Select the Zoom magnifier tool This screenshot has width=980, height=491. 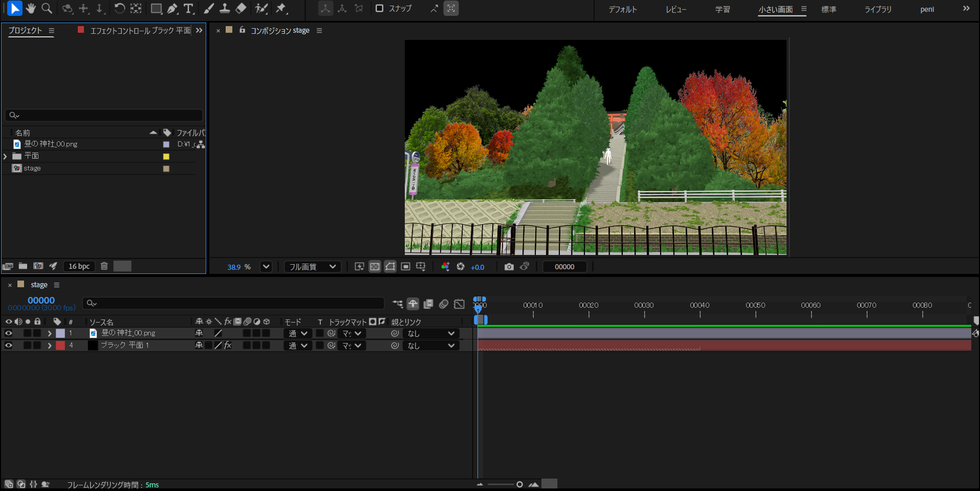(x=47, y=8)
